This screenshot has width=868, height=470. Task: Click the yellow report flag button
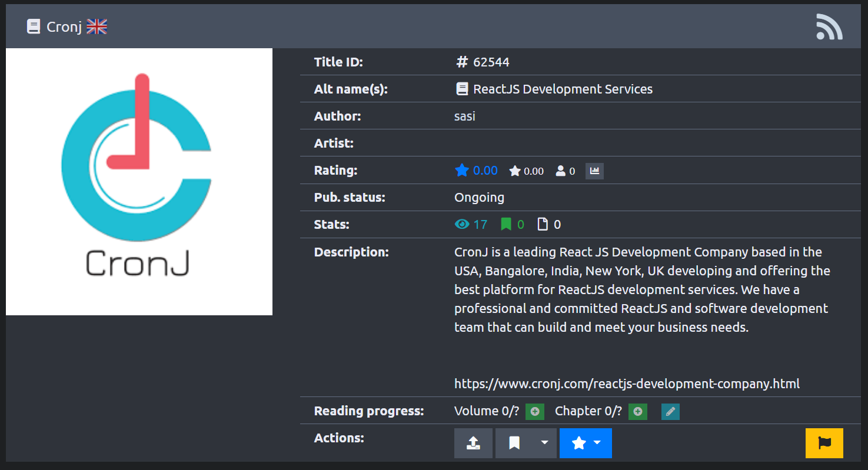[824, 443]
